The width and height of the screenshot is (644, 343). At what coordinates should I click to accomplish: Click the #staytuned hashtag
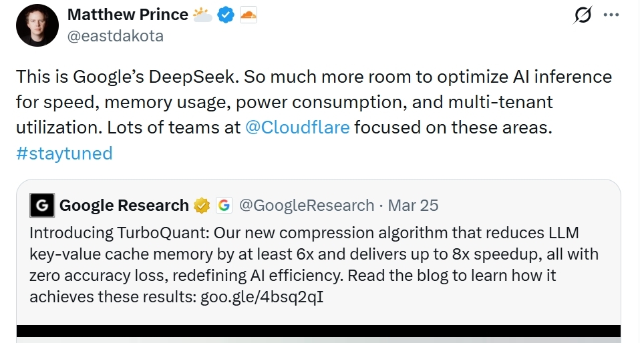[64, 153]
